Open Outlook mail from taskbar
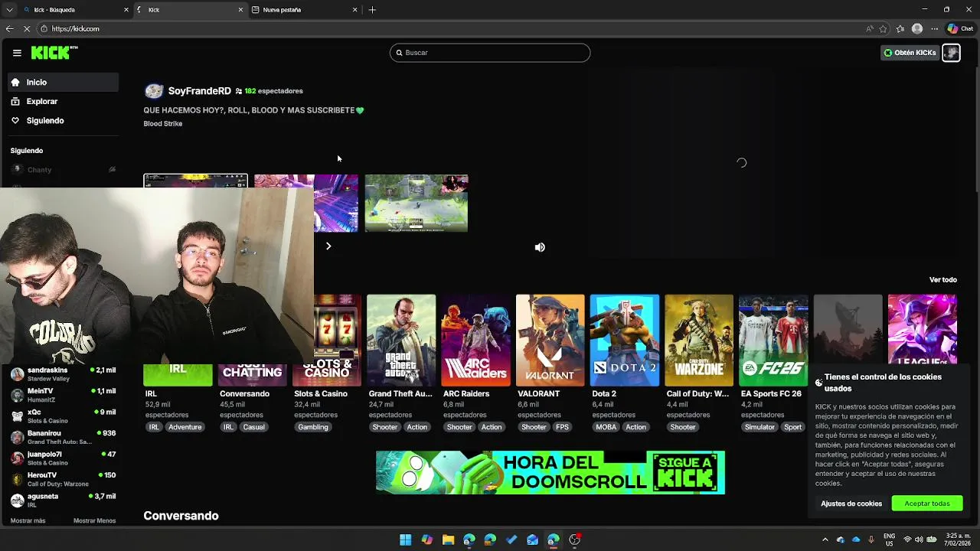 point(532,540)
